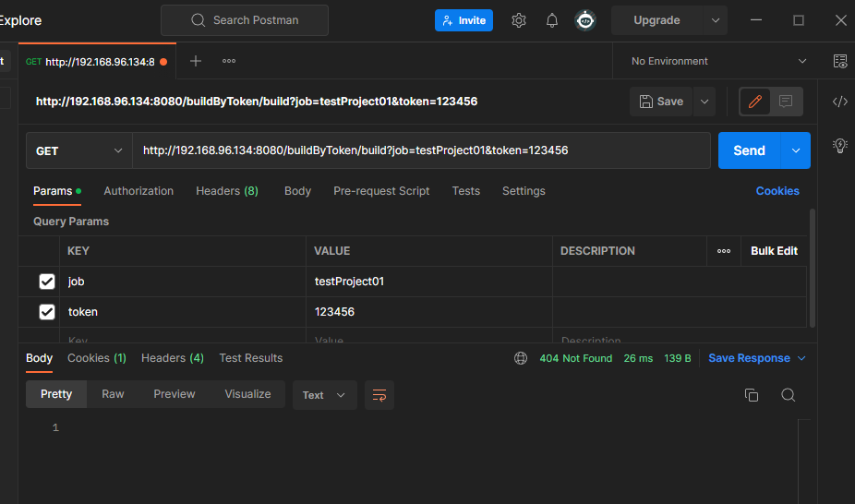The image size is (855, 504).
Task: Copy the response with copy icon
Action: pos(752,395)
